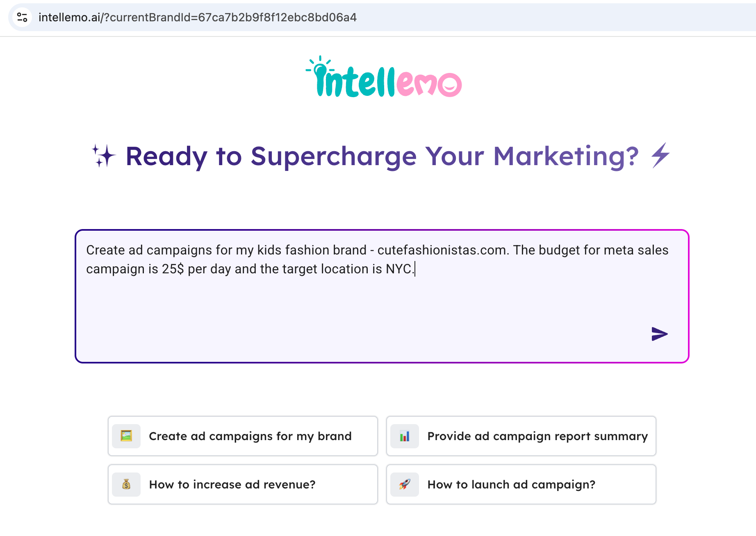
Task: Click the rocket icon
Action: pos(405,484)
